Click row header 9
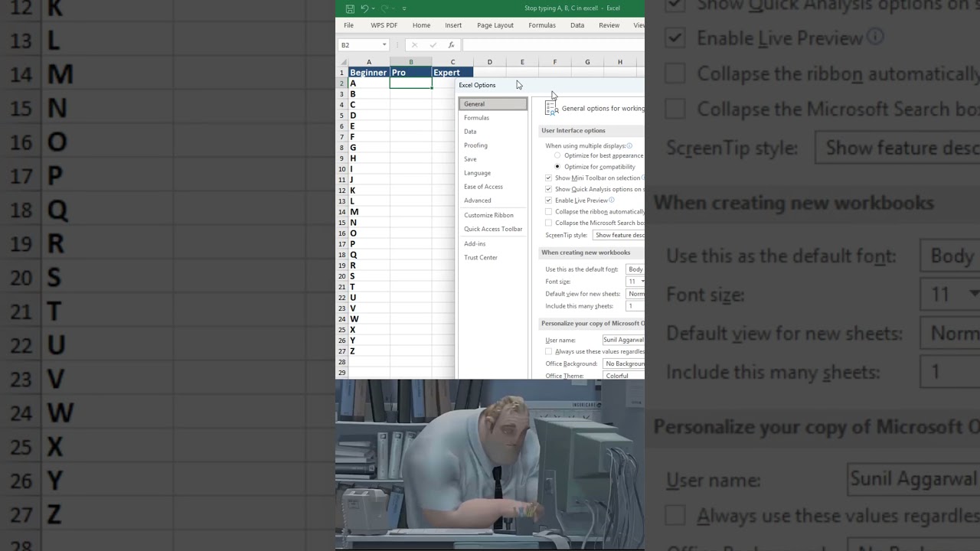This screenshot has height=551, width=980. (x=342, y=158)
